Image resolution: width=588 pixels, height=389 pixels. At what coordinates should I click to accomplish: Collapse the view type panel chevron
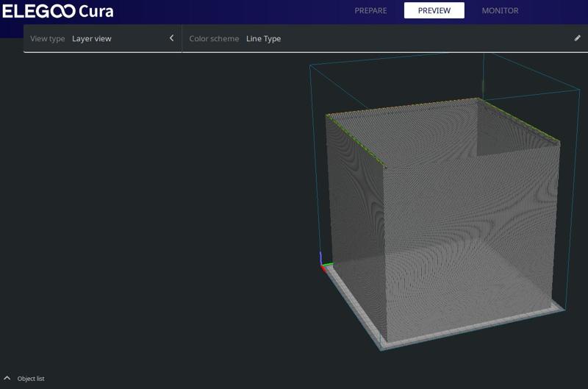(172, 38)
